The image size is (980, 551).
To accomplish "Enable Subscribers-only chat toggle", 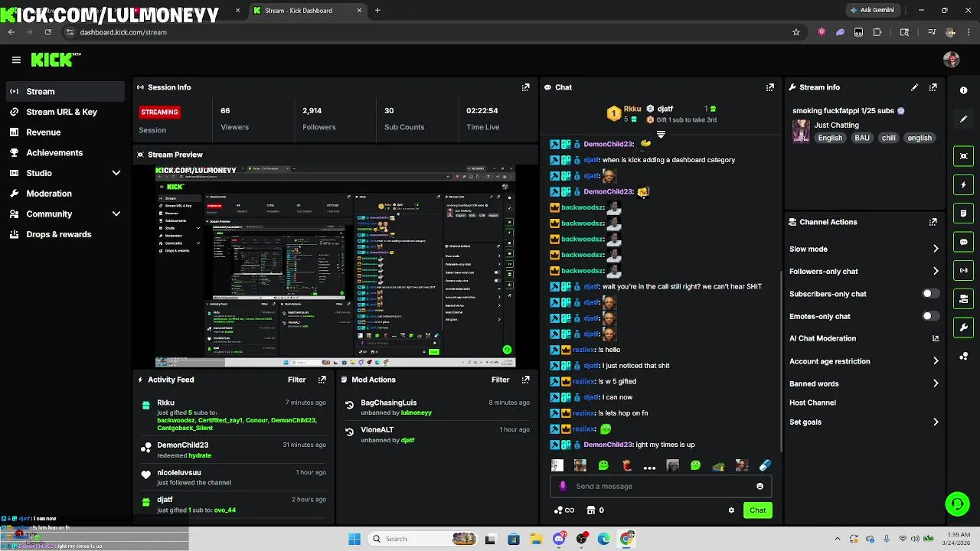I will coord(930,294).
